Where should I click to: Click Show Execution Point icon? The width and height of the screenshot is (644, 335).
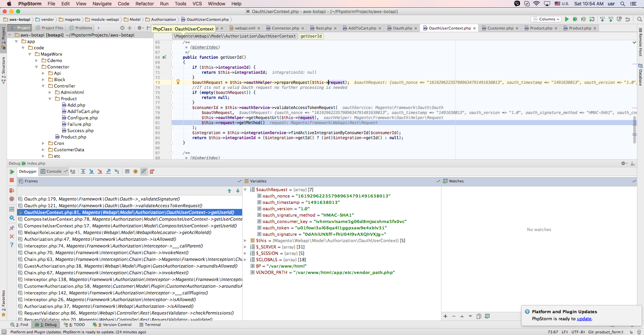click(73, 171)
